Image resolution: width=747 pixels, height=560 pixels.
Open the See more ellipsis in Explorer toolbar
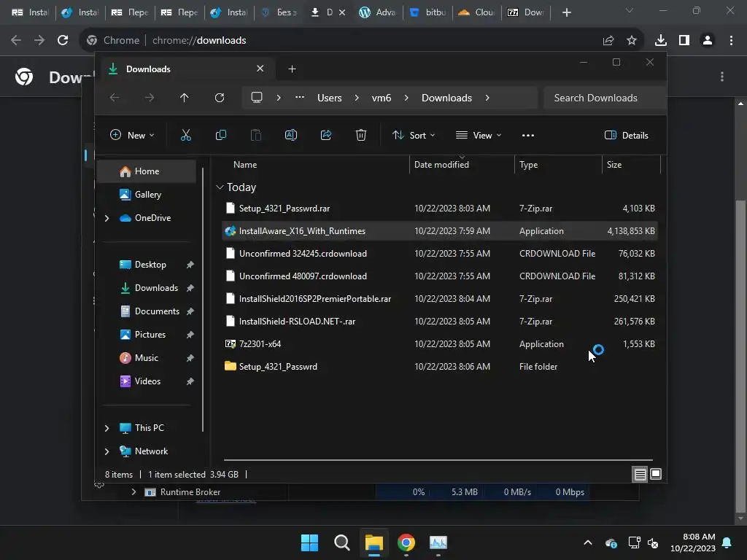click(528, 135)
